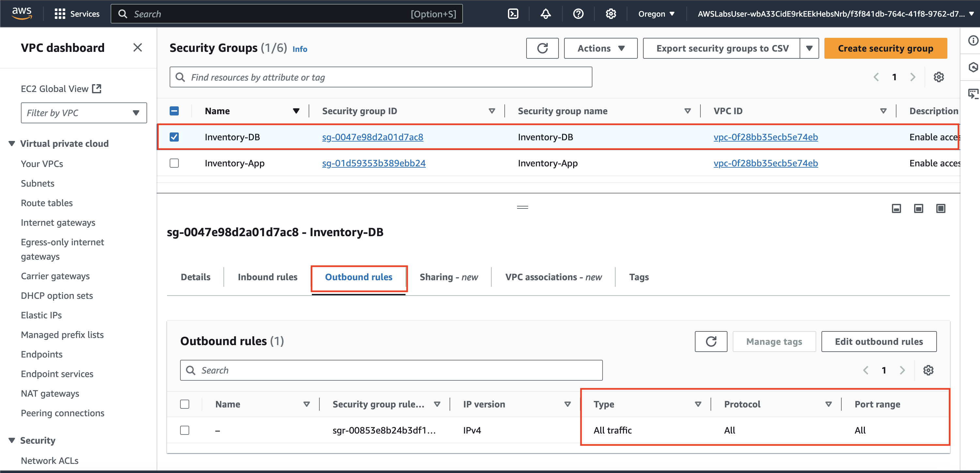Switch to the Inbound rules tab
The width and height of the screenshot is (980, 473).
[268, 277]
